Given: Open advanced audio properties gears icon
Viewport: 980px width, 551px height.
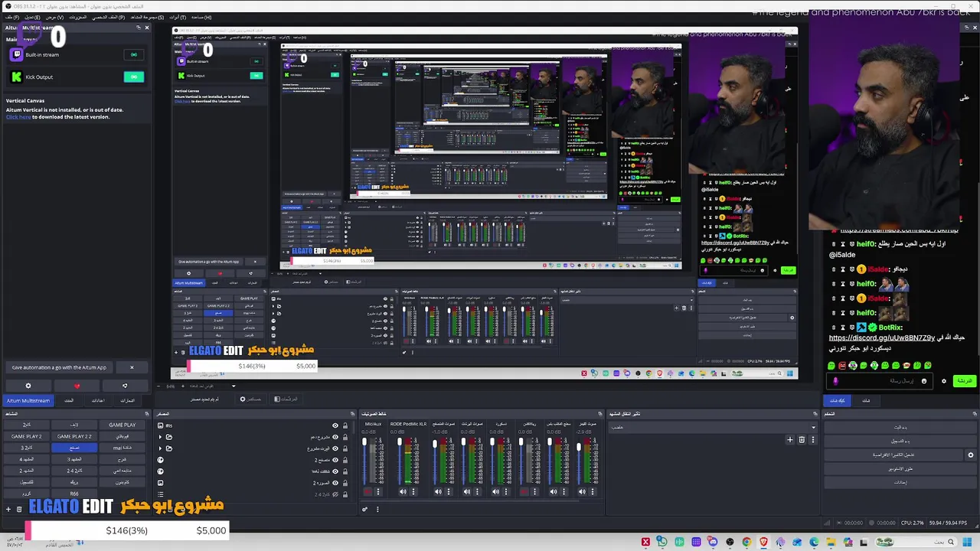Looking at the screenshot, I should coord(365,509).
